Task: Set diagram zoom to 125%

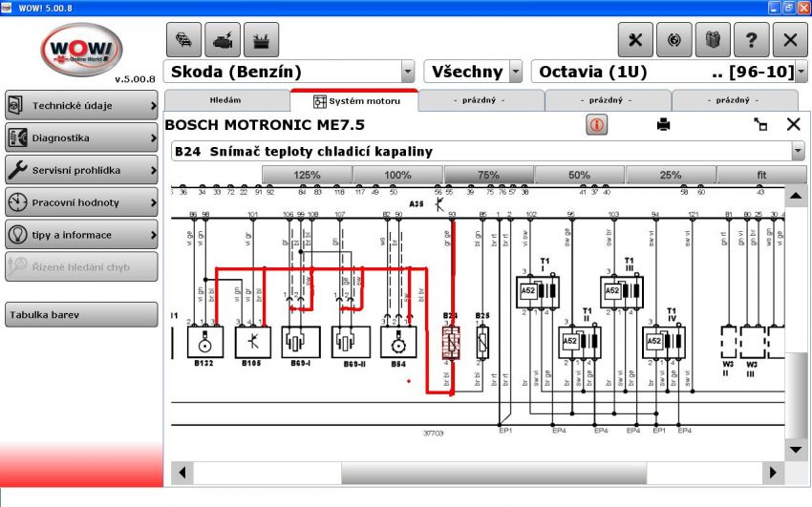Action: (x=307, y=175)
